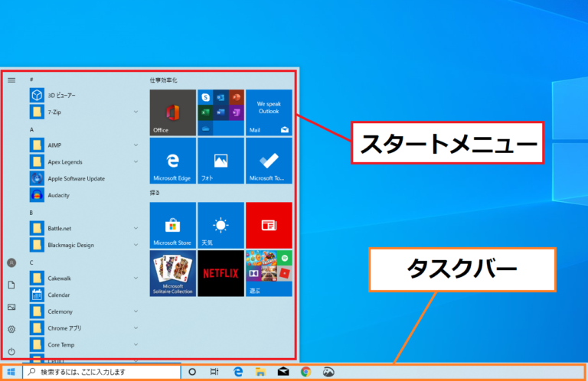Viewport: 588px width, 381px height.
Task: Open the Cakewalk folder entry
Action: [84, 278]
